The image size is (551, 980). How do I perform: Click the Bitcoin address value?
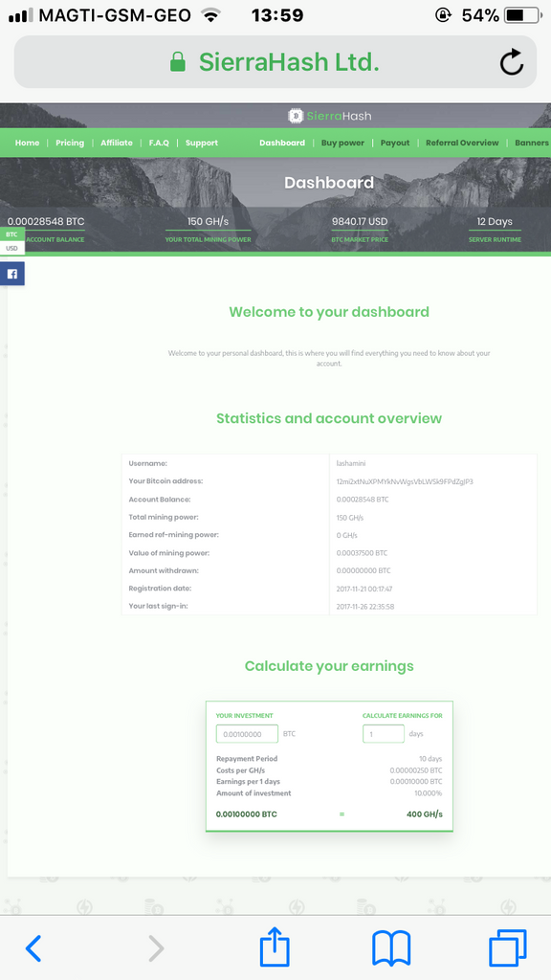click(405, 481)
